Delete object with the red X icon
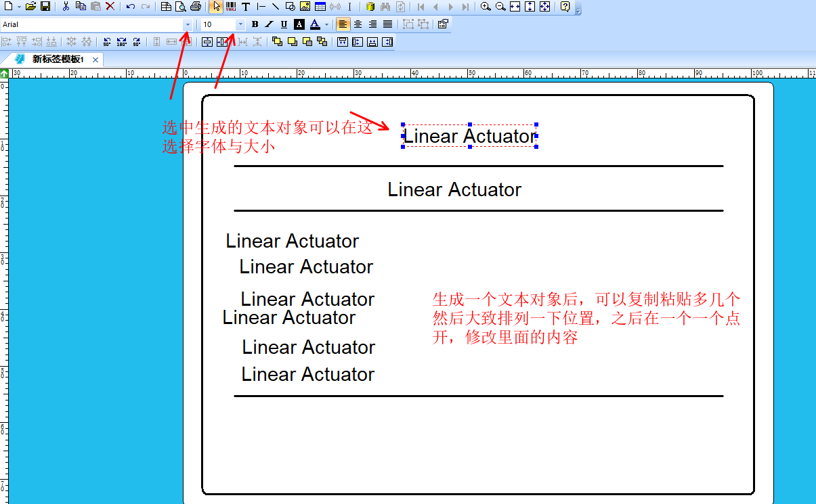The height and width of the screenshot is (504, 816). tap(110, 7)
